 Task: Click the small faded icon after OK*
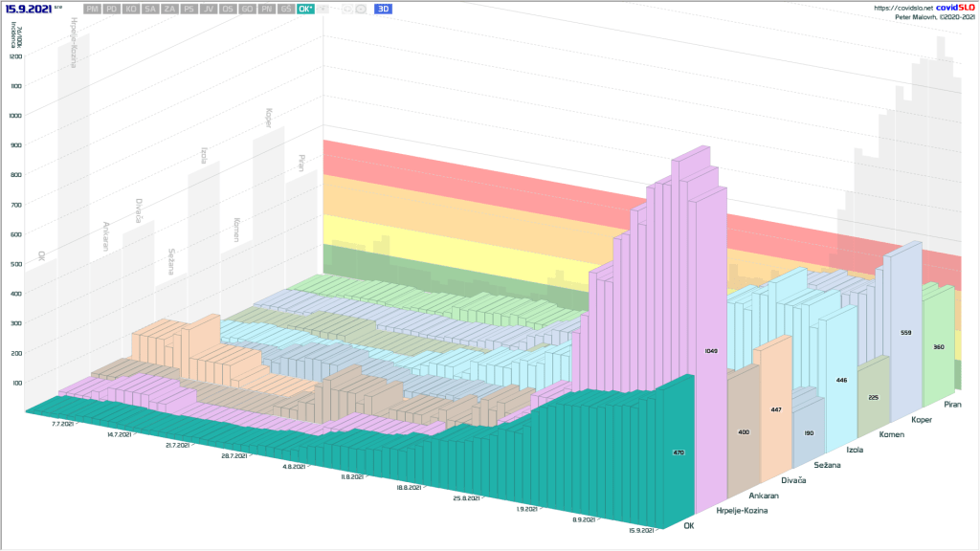tap(324, 9)
